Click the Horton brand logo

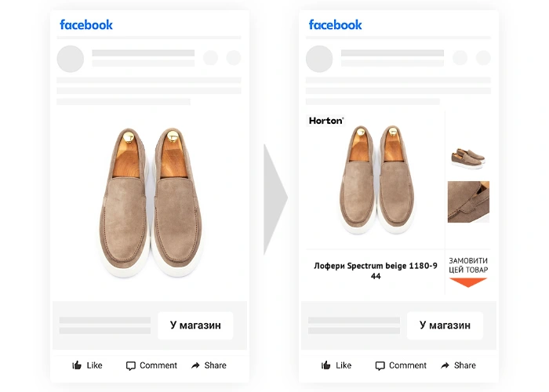326,121
